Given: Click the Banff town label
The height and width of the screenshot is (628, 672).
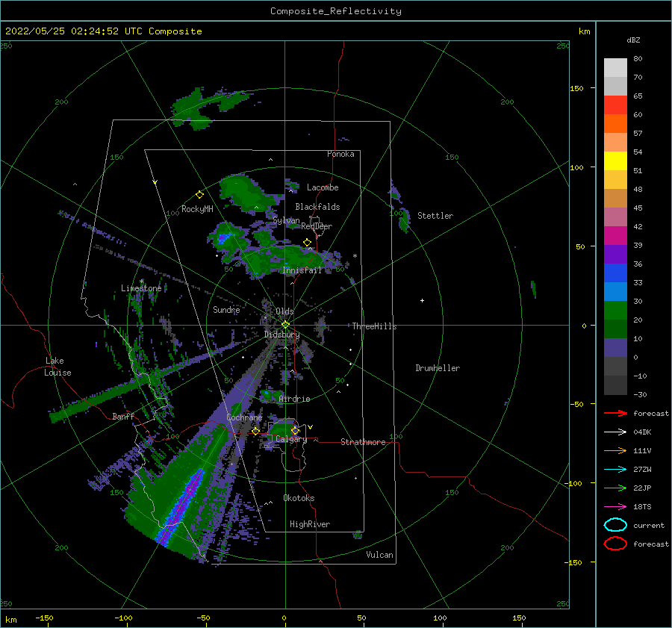Looking at the screenshot, I should click(123, 416).
